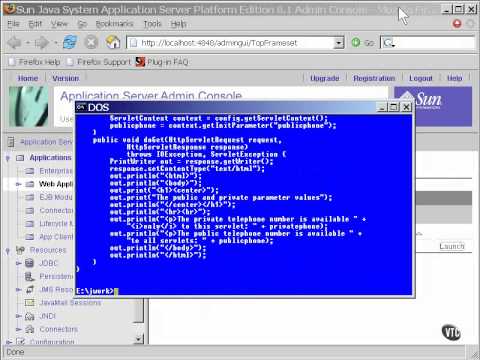
Task: Click the Connectors node icon
Action: tap(30, 329)
